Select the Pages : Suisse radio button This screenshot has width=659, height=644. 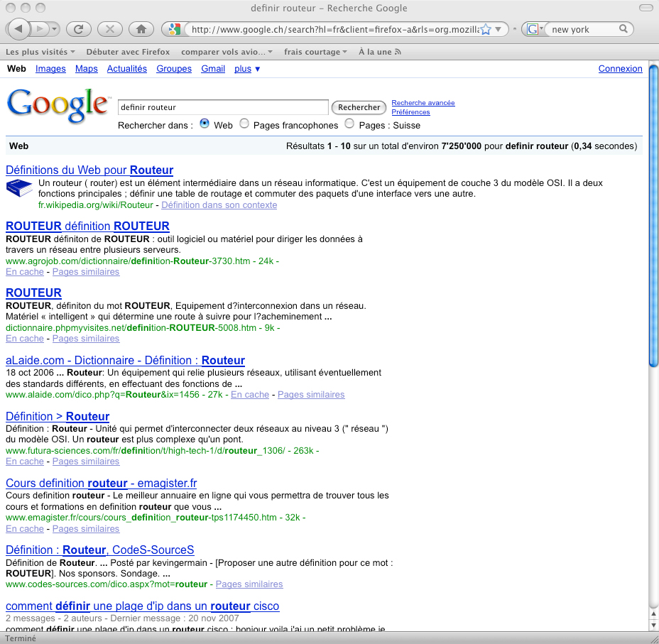click(349, 124)
